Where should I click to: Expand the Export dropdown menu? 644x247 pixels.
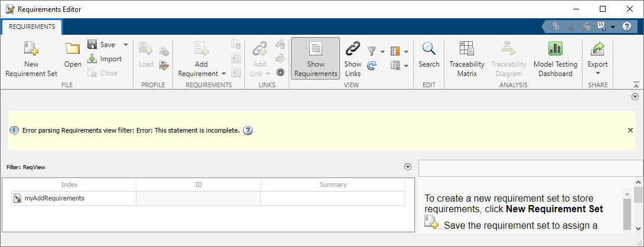pos(597,74)
